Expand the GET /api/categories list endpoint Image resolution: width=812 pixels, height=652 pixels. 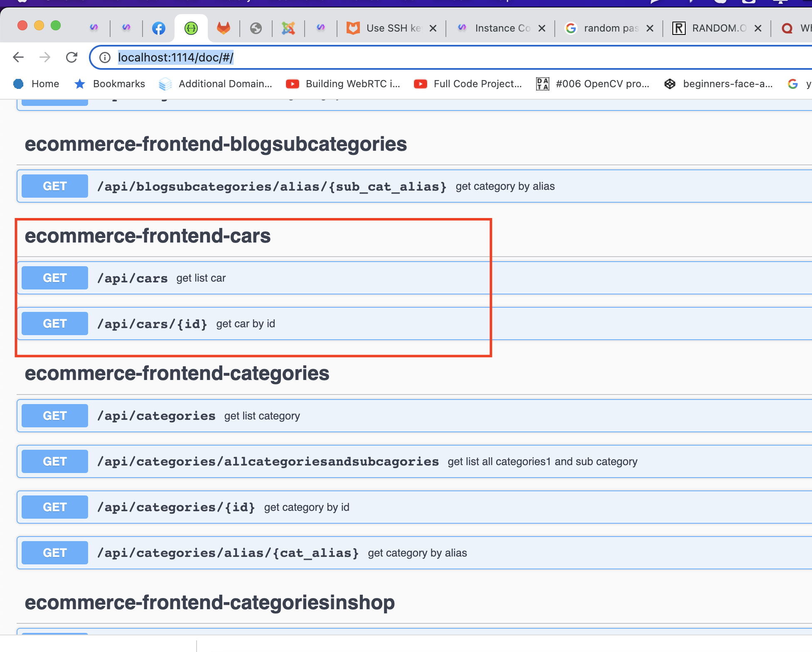(x=414, y=416)
